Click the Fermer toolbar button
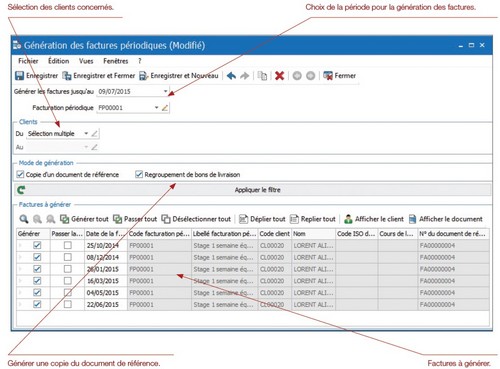 tap(340, 76)
